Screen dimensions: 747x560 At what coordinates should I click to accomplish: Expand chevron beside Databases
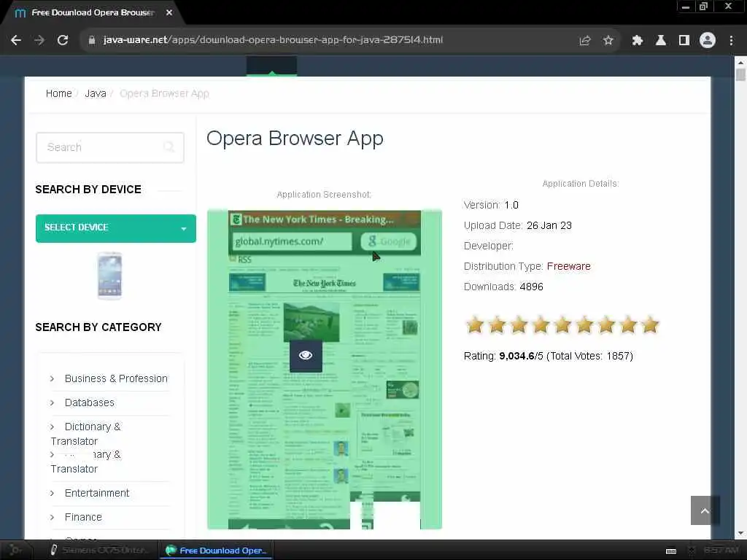tap(52, 402)
